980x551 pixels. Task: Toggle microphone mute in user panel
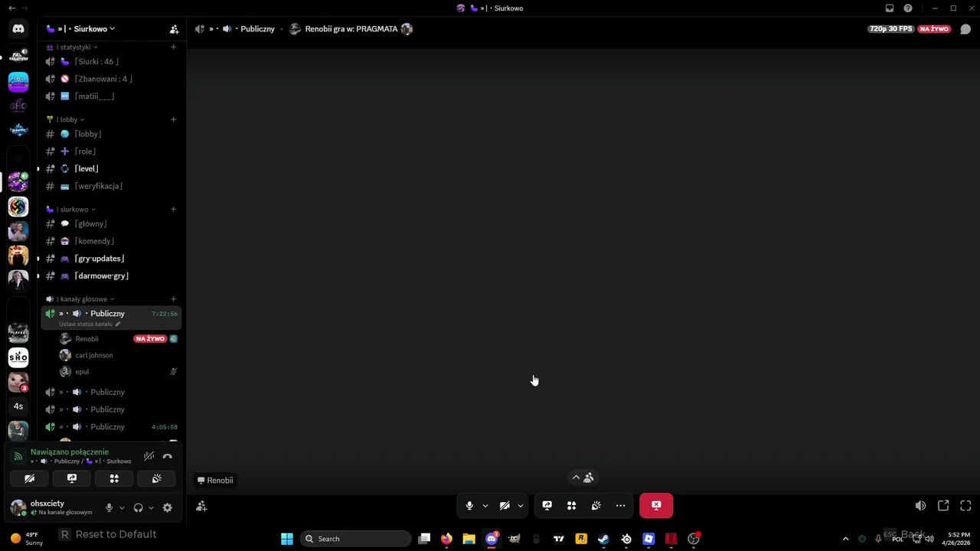(x=109, y=507)
